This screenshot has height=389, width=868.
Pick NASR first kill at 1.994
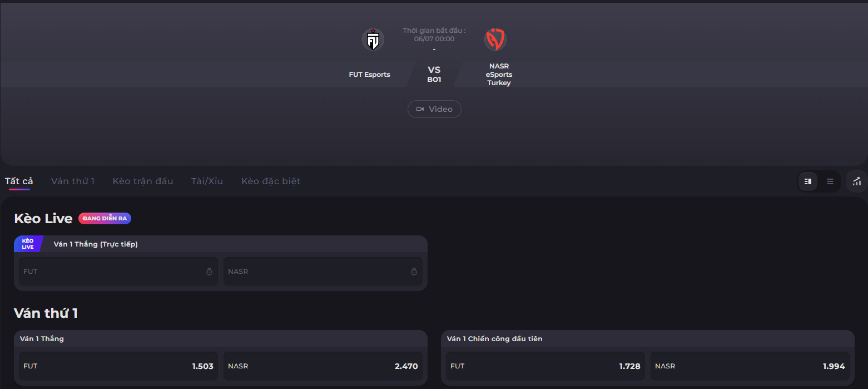tap(750, 366)
